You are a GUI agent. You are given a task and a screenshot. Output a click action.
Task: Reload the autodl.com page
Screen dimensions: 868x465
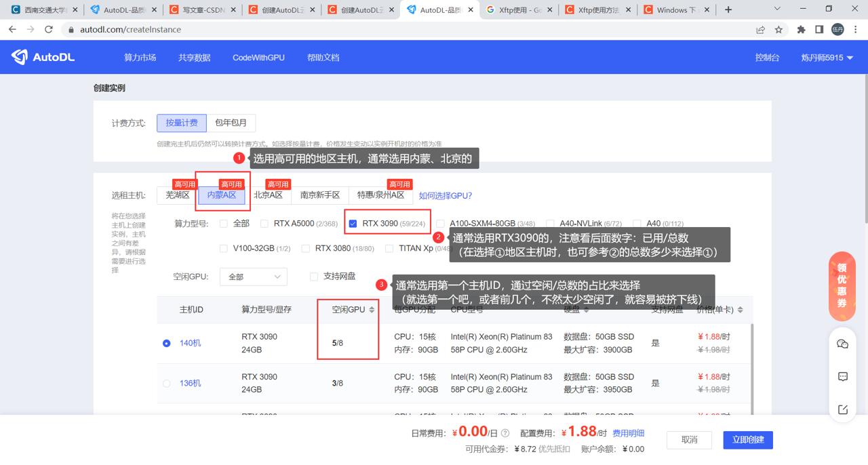coord(49,30)
